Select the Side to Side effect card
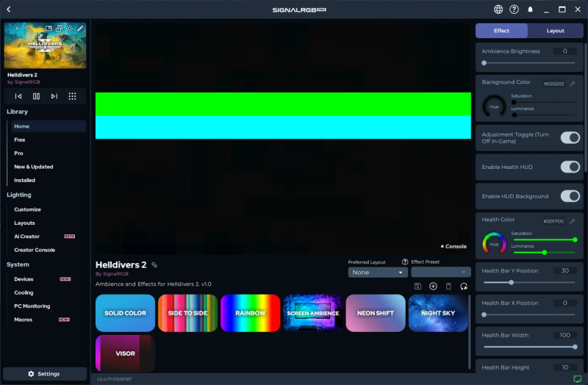Viewport: 588px width, 385px height. point(188,313)
